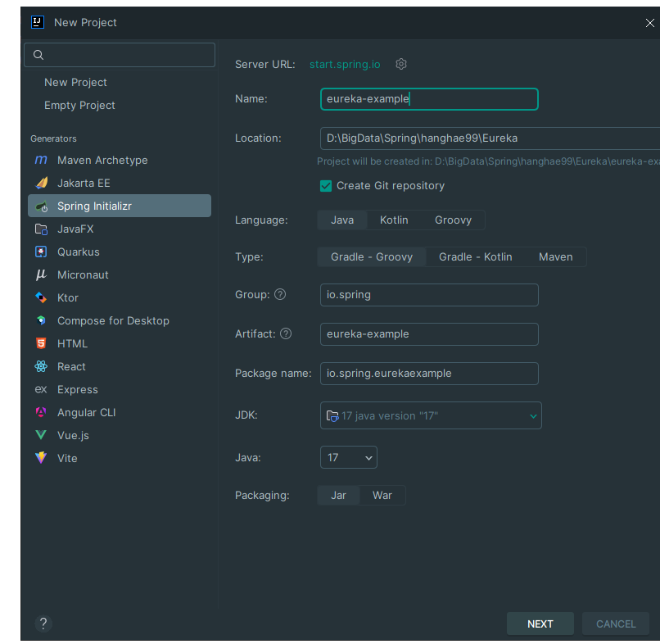Image resolution: width=660 pixels, height=644 pixels.
Task: Select Groovy language option
Action: (x=453, y=220)
